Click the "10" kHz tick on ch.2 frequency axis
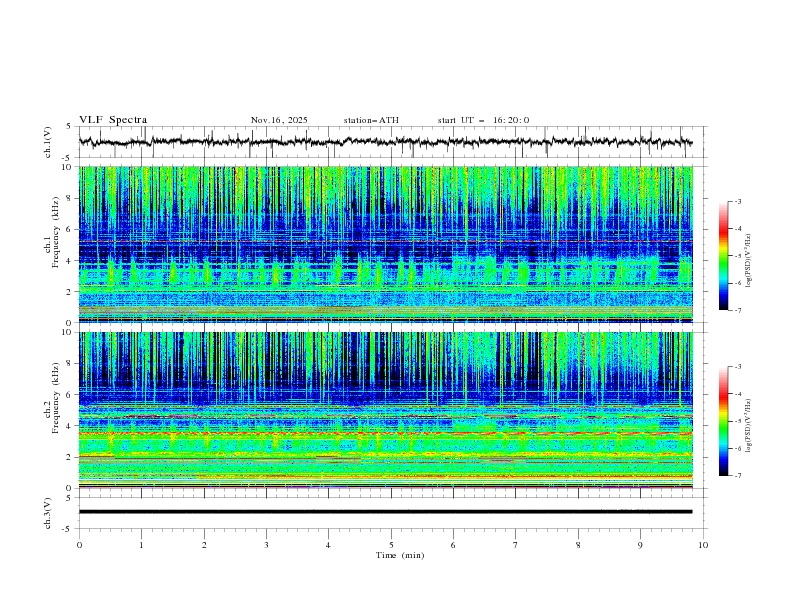 67,332
